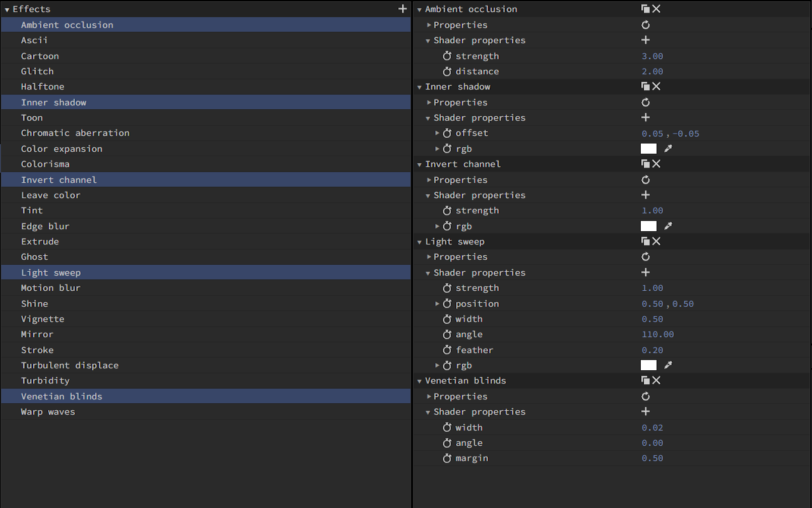Image resolution: width=812 pixels, height=508 pixels.
Task: Reset Venetian blinds properties
Action: (646, 396)
